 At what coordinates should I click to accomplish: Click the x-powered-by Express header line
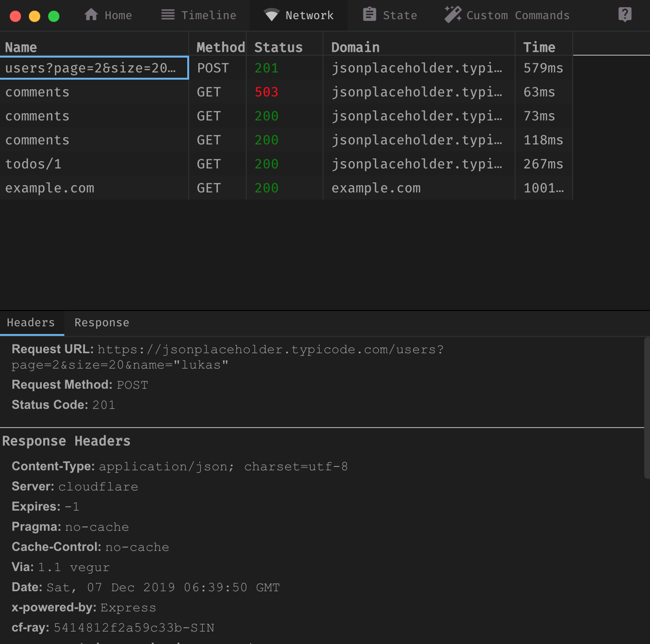coord(84,608)
